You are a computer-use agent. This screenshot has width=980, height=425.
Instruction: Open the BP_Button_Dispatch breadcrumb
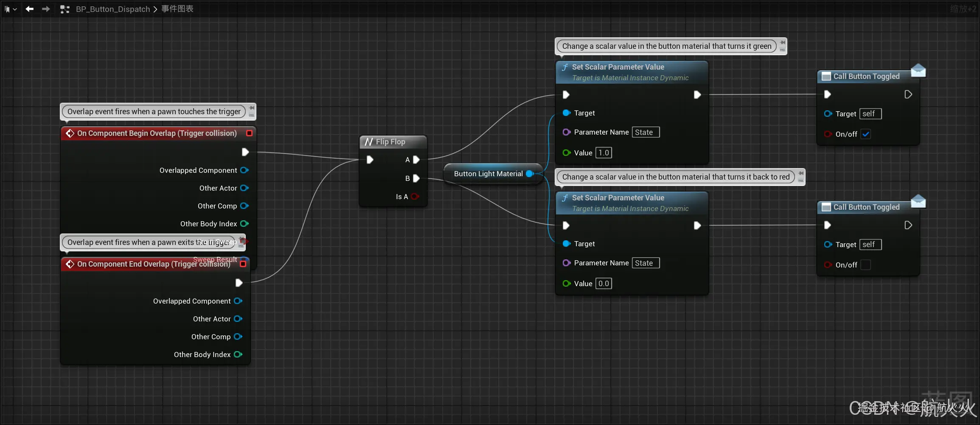pos(113,9)
